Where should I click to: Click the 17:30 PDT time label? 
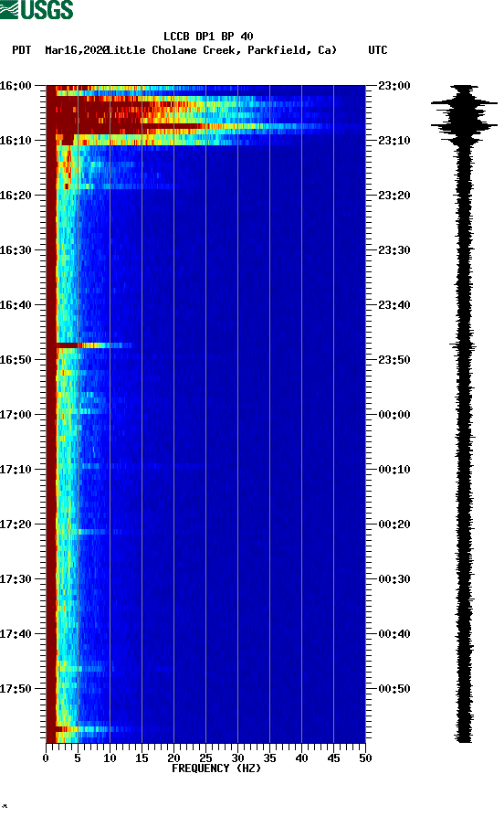click(16, 579)
